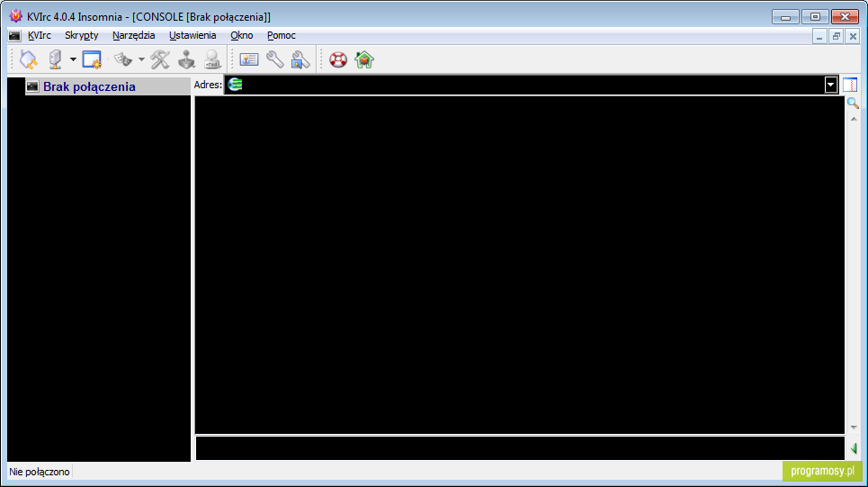
Task: Select the Brak połączenia console entry
Action: [x=108, y=86]
